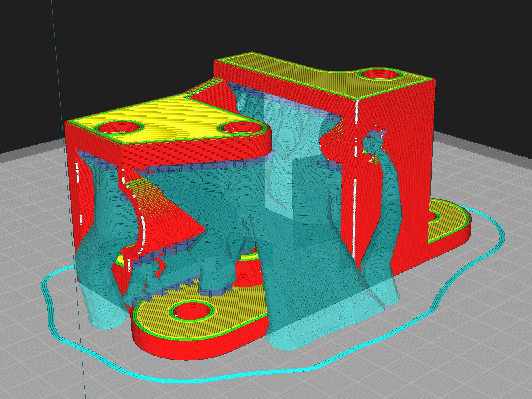Select the hole on the rear block's top
Screen dimensions: 532x399
[x=378, y=74]
